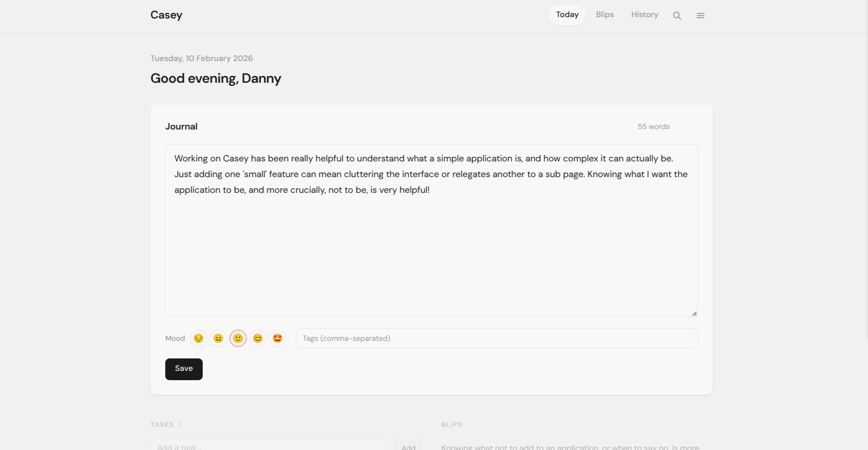Click the BLIPS section heading
This screenshot has height=450, width=868.
click(451, 425)
